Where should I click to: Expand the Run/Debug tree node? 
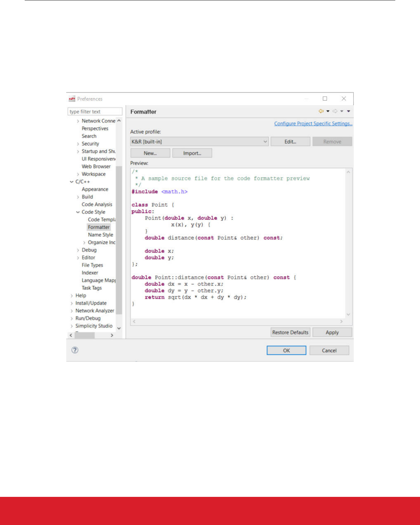[x=72, y=318]
